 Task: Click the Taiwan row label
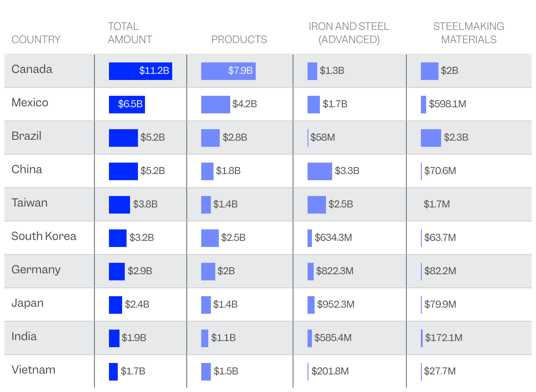tap(29, 203)
